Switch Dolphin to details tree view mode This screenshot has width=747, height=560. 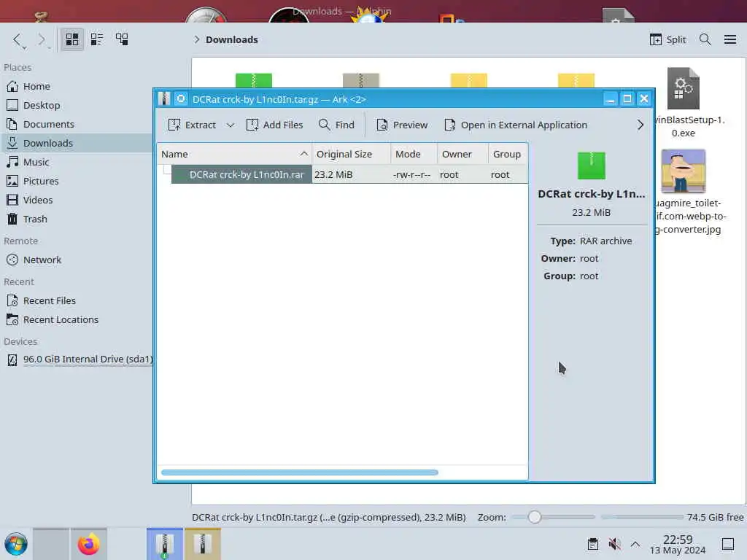pyautogui.click(x=122, y=39)
